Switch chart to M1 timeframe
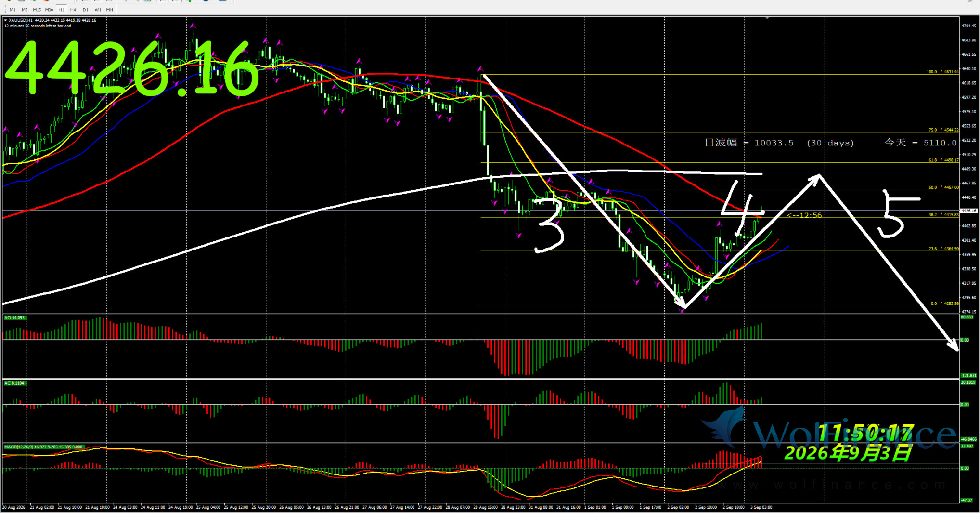Screen dimensions: 980x513 [13, 10]
